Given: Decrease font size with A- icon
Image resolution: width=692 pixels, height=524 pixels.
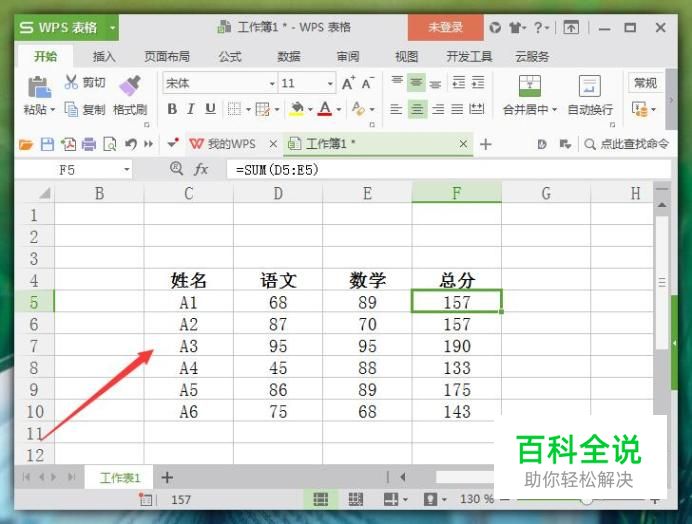Looking at the screenshot, I should click(x=367, y=83).
